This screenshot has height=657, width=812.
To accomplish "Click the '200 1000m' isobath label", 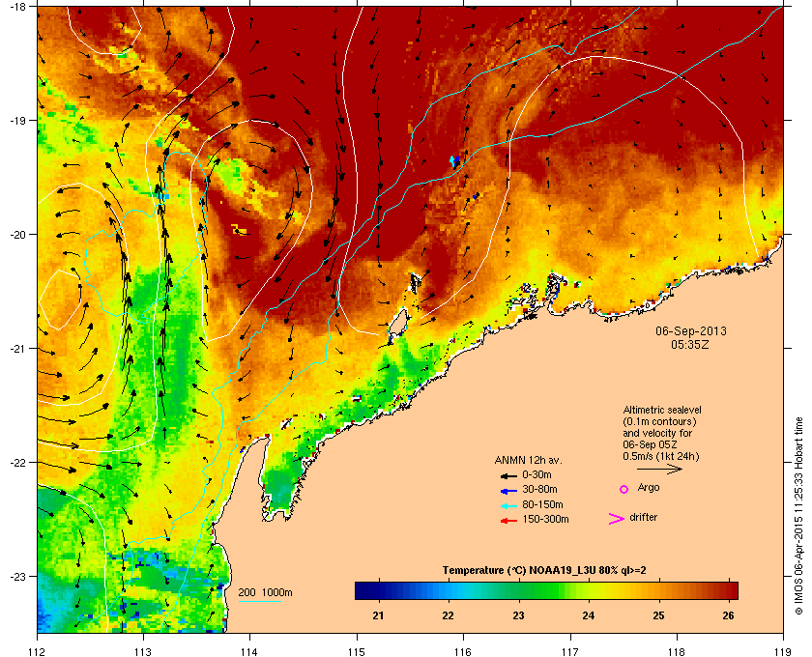I will [x=265, y=593].
